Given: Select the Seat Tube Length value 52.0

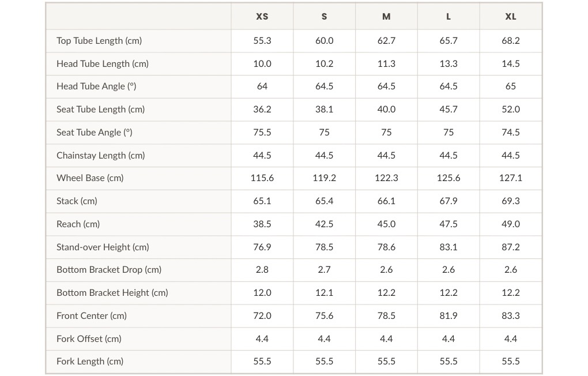Looking at the screenshot, I should click(510, 109).
